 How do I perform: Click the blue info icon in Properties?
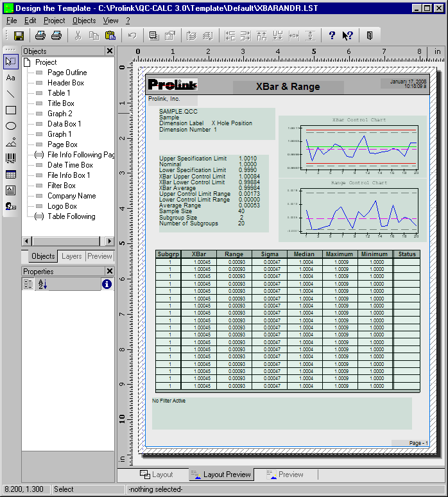click(x=107, y=284)
